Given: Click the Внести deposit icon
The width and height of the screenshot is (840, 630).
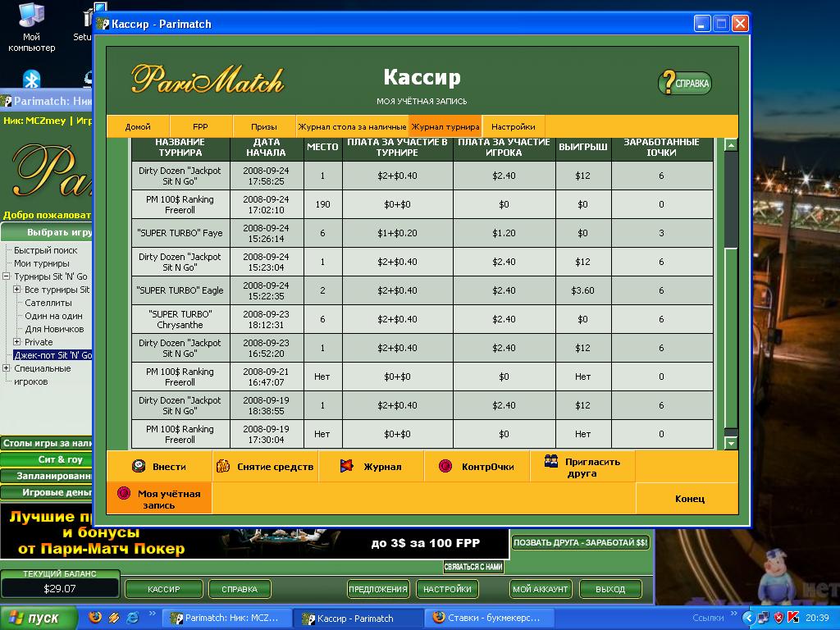Looking at the screenshot, I should point(139,467).
